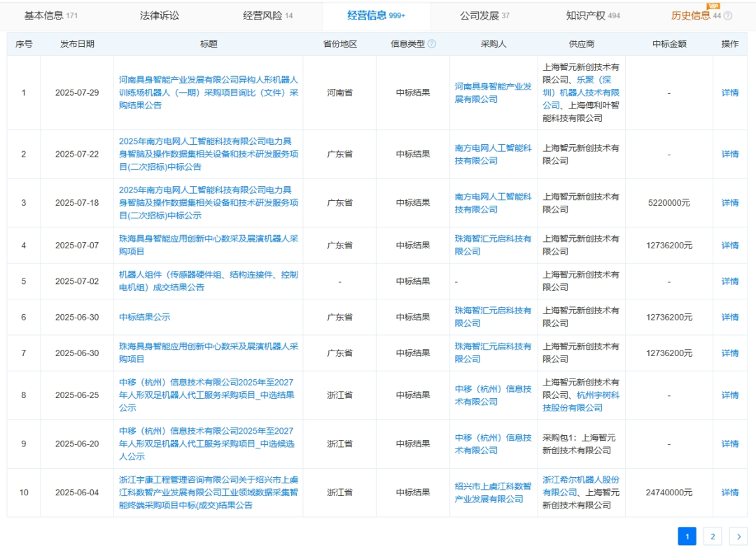Click the question mark icon next to 历史信息
The image size is (756, 552).
728,16
